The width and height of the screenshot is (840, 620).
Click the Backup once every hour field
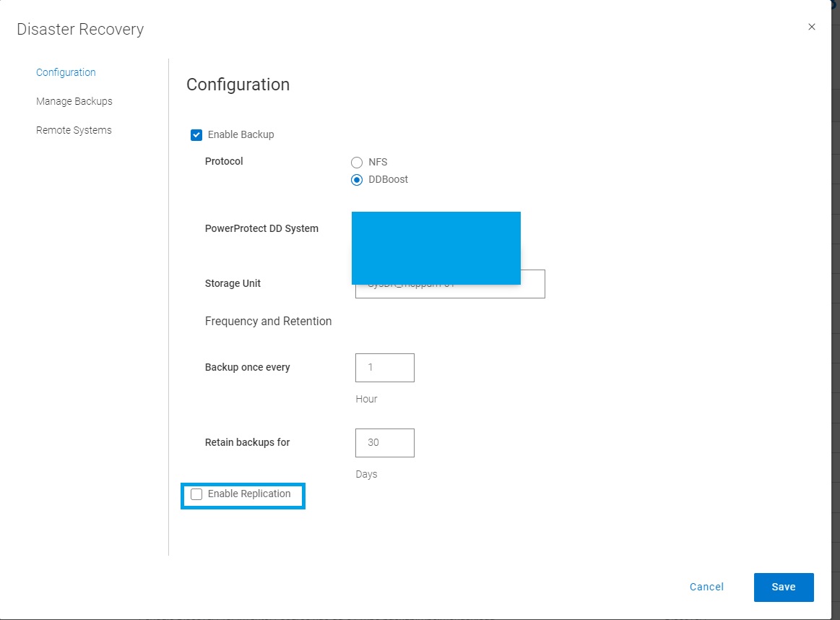384,368
